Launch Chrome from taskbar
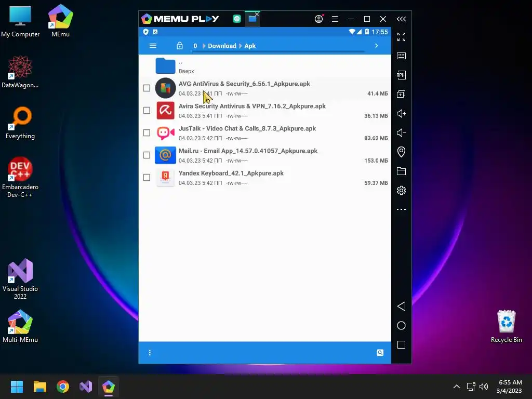The height and width of the screenshot is (399, 532). coord(63,387)
